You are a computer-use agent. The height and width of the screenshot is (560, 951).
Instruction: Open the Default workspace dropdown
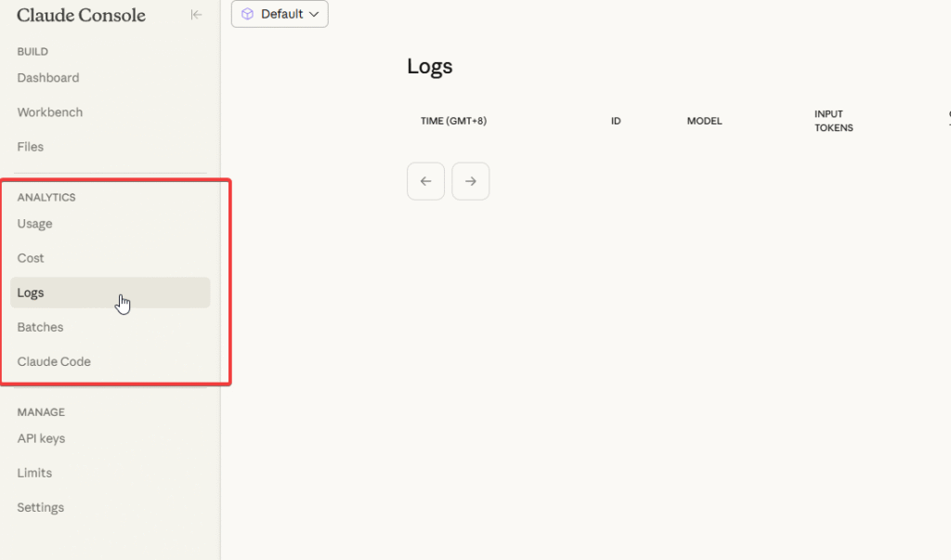coord(280,14)
